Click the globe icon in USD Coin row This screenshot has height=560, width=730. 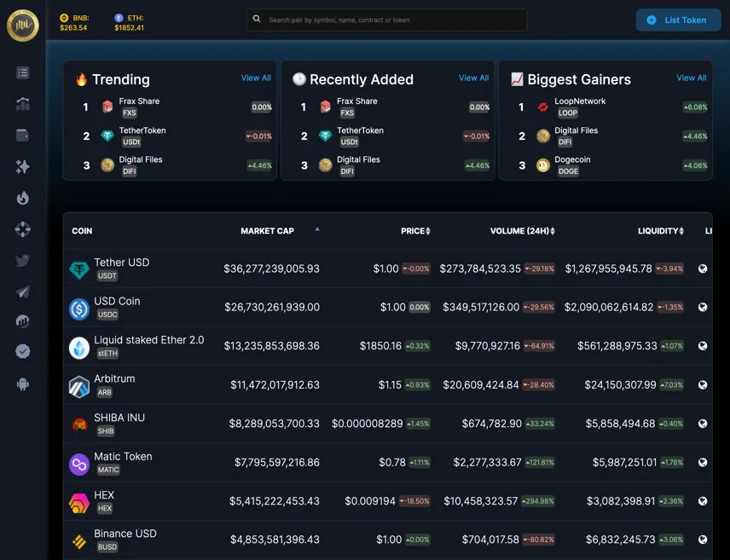click(x=703, y=307)
